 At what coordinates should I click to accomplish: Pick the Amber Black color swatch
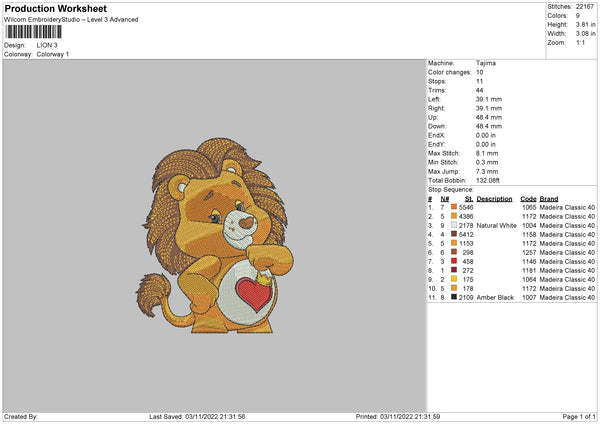click(x=454, y=297)
